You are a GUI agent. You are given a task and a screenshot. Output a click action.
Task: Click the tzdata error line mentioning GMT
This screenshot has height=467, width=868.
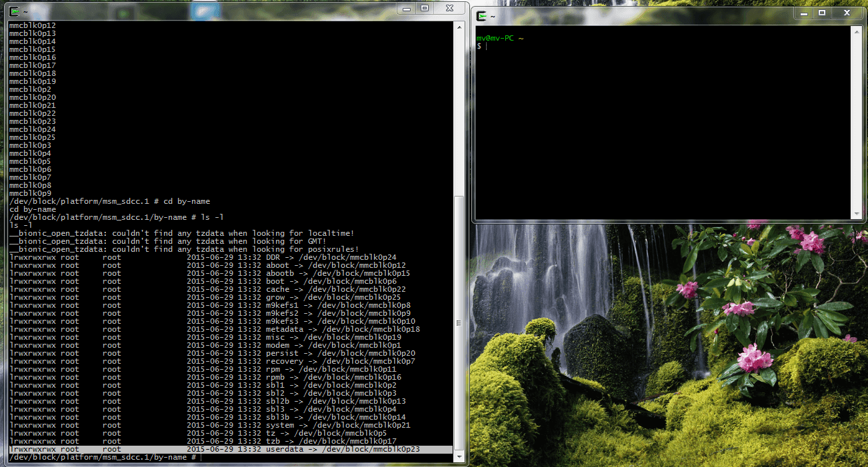point(167,241)
